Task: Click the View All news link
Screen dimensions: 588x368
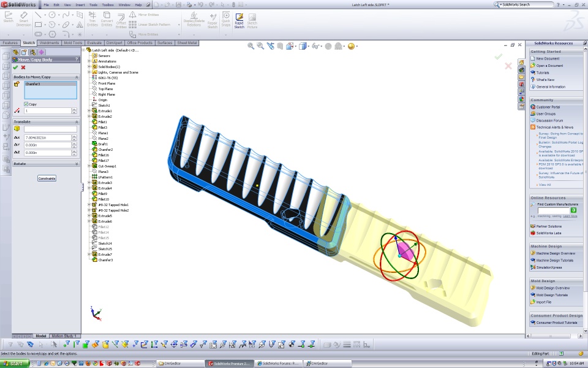Action: click(x=545, y=185)
